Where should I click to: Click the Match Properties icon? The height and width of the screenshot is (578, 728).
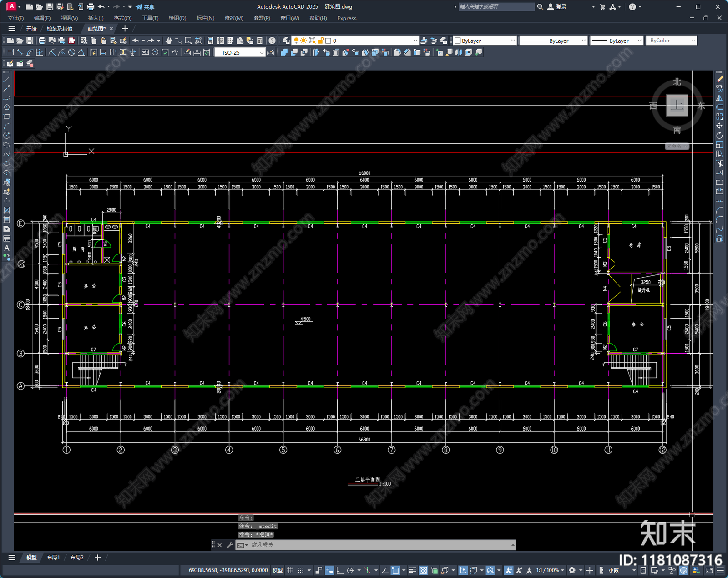coord(123,41)
